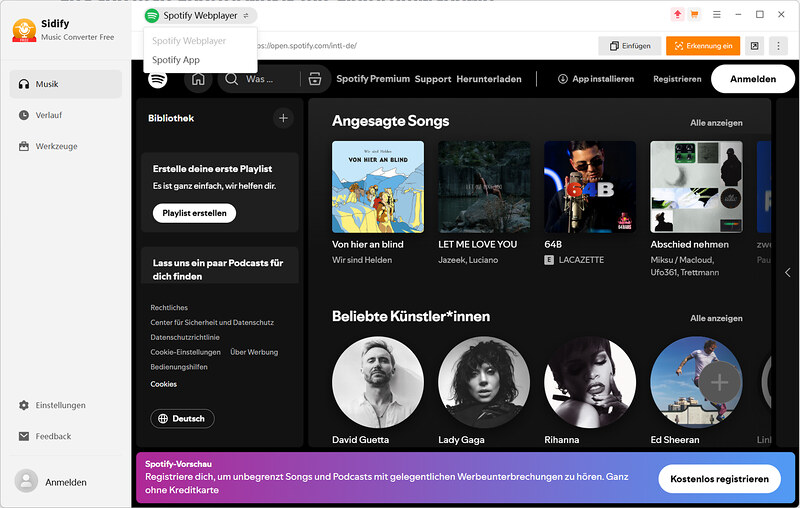Click the Playlist erstellen button
The height and width of the screenshot is (508, 800).
click(194, 213)
